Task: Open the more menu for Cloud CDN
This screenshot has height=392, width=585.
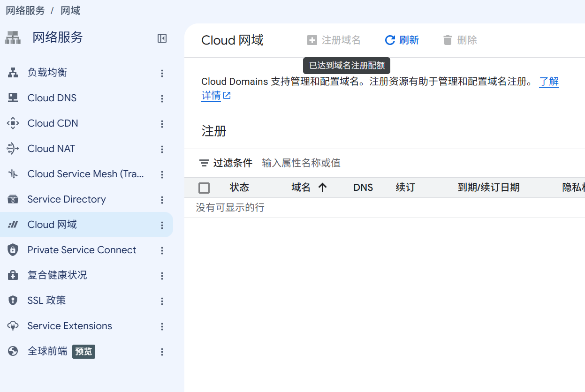Action: coord(162,124)
